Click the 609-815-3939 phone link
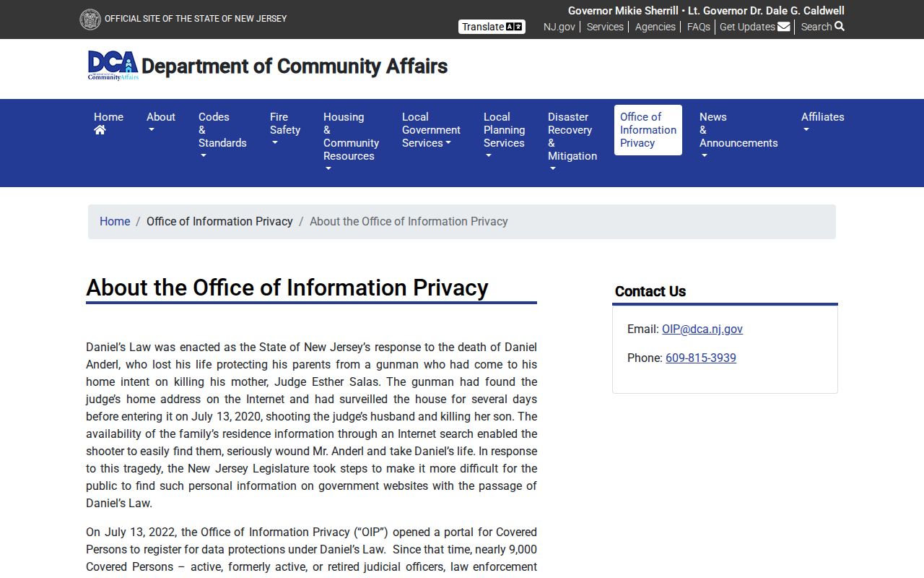The height and width of the screenshot is (578, 924). [x=701, y=358]
